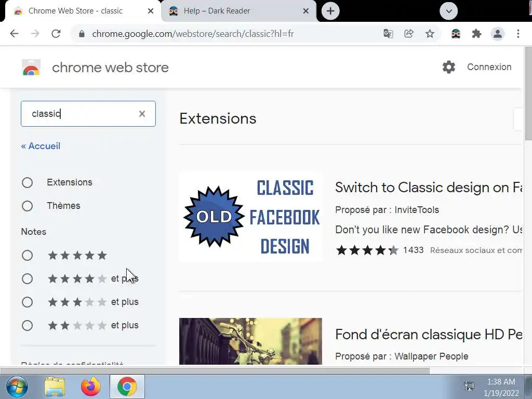The height and width of the screenshot is (399, 532).
Task: Clear the search box with the X
Action: point(142,114)
